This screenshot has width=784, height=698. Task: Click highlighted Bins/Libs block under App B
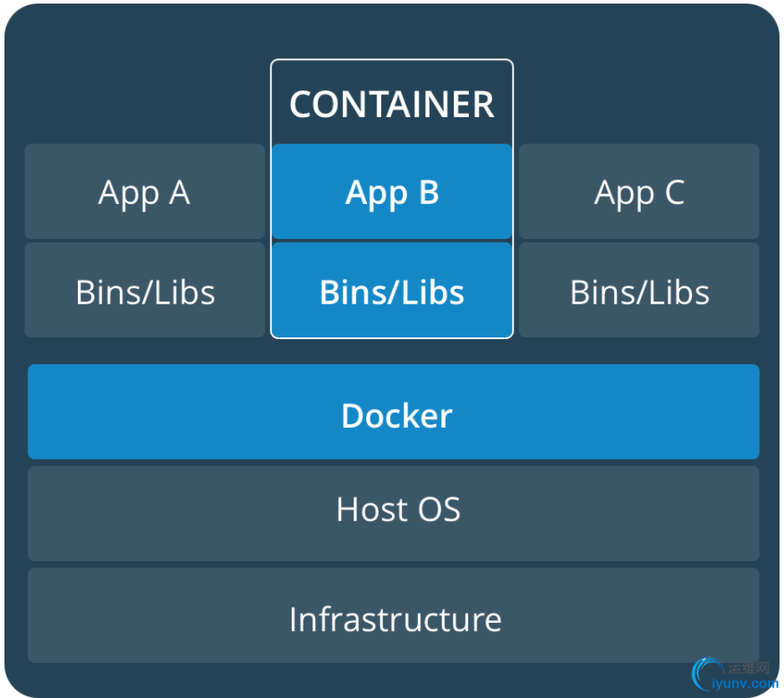coord(392,291)
